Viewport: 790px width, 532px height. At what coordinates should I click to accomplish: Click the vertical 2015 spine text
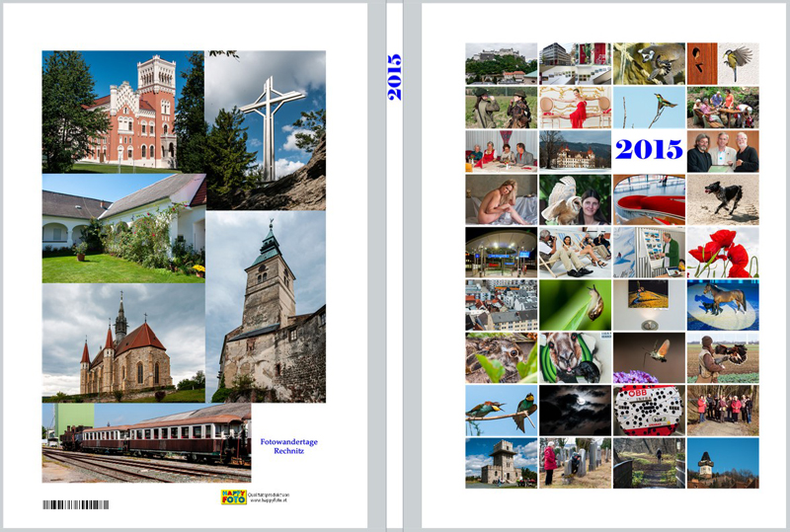click(x=394, y=77)
